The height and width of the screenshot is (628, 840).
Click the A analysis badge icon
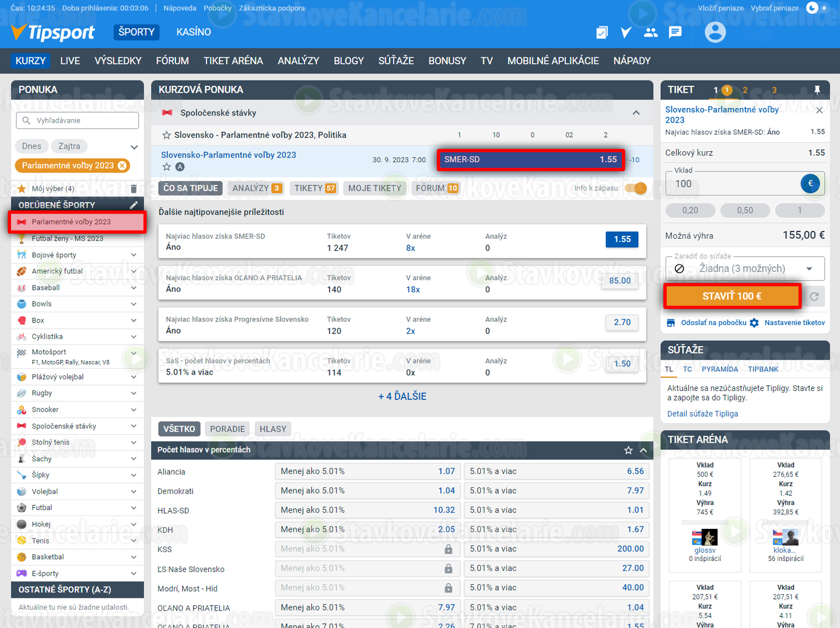point(180,167)
